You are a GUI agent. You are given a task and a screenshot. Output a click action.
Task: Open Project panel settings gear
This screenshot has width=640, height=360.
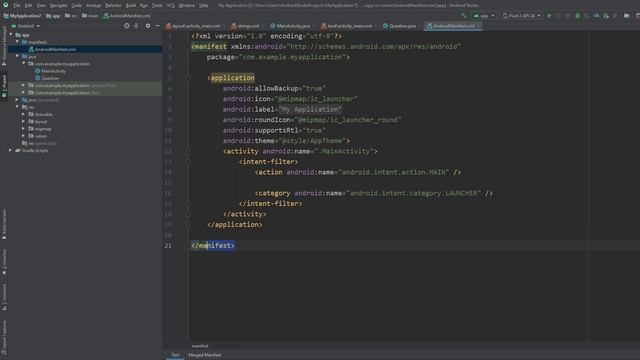[x=148, y=26]
